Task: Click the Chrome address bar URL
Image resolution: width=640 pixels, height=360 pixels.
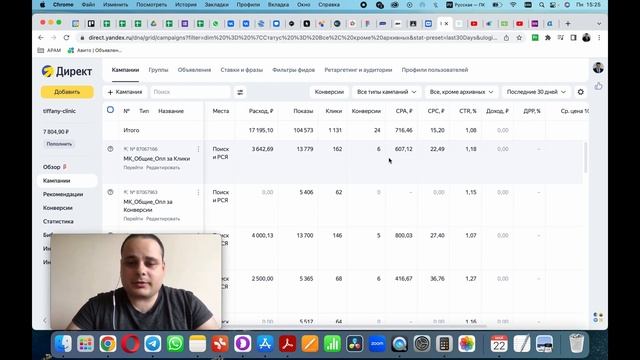Action: pyautogui.click(x=292, y=38)
